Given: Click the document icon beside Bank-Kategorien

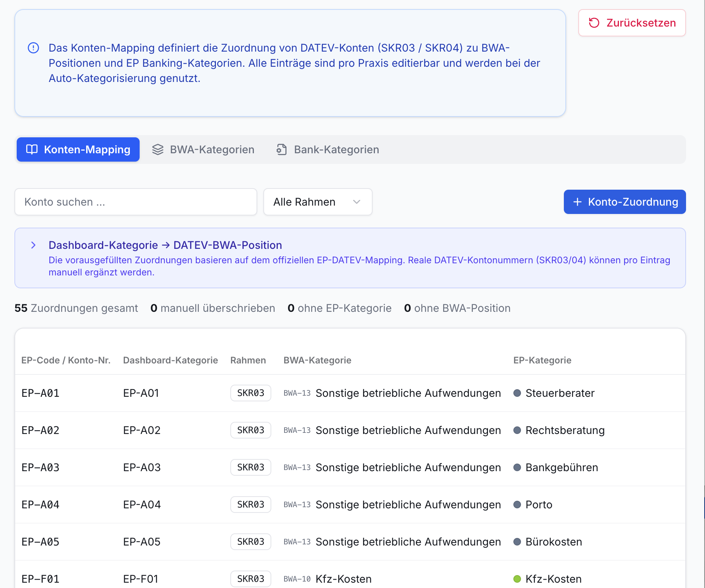Looking at the screenshot, I should click(x=282, y=149).
